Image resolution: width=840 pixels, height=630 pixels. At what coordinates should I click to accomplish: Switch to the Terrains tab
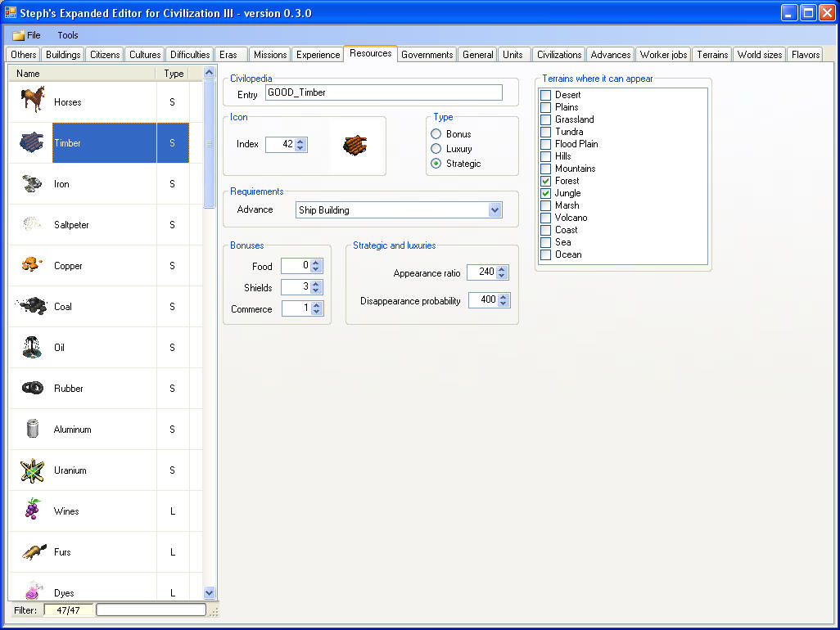pyautogui.click(x=712, y=55)
